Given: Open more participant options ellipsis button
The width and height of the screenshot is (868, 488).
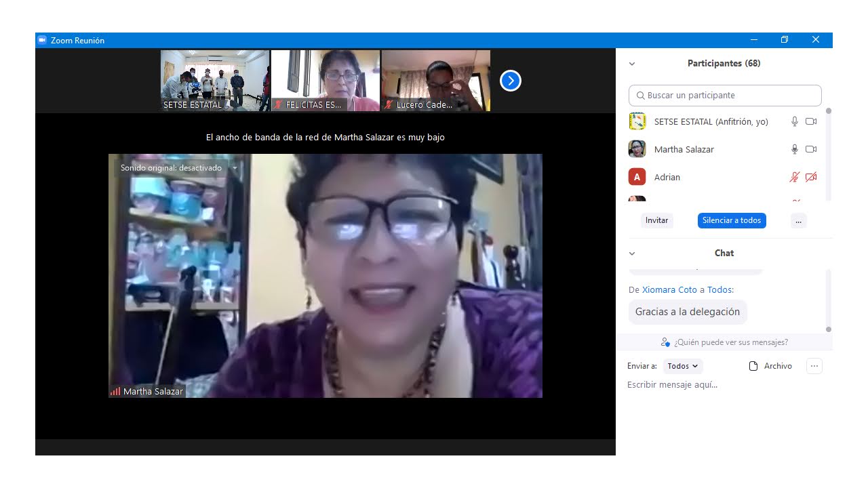Looking at the screenshot, I should [798, 220].
